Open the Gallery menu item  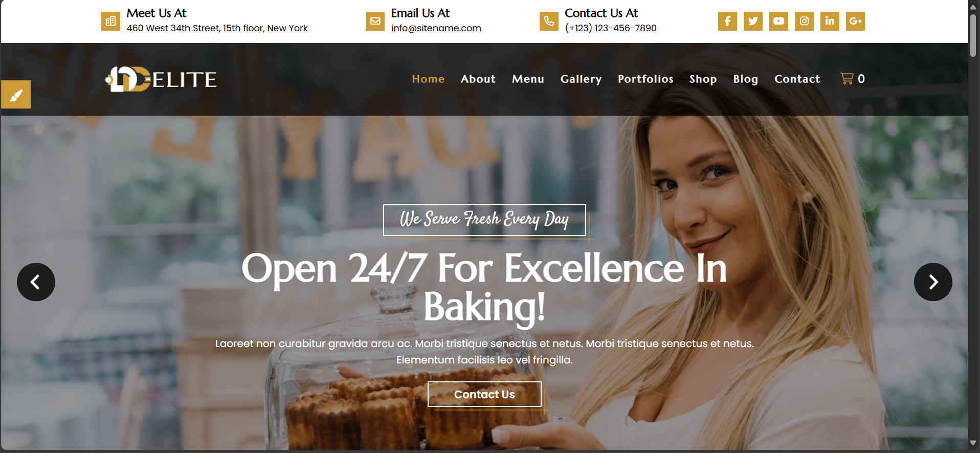pos(581,79)
